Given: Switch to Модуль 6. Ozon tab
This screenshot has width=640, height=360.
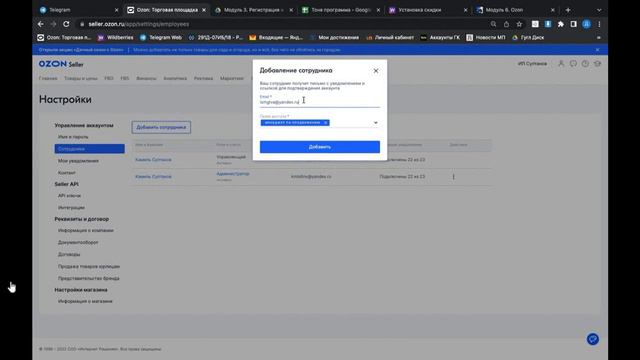Looking at the screenshot, I should [515, 10].
